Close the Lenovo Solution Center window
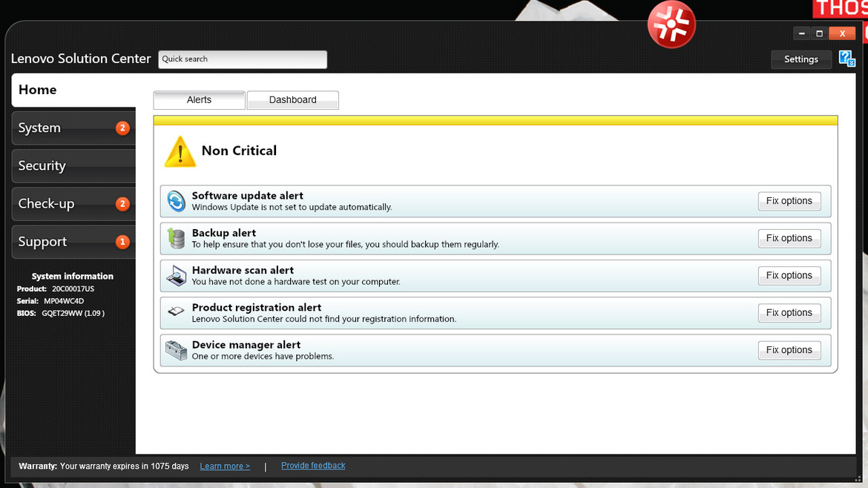The image size is (868, 488). point(842,34)
